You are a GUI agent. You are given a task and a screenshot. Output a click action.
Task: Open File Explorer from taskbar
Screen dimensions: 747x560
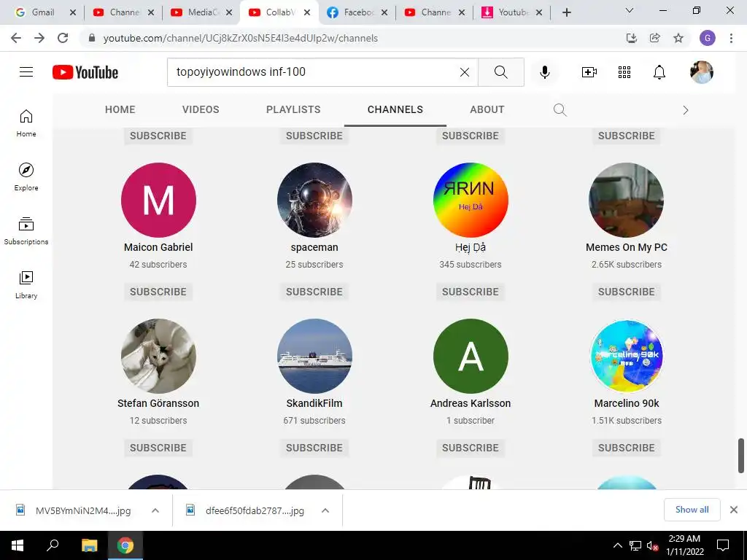[x=89, y=545]
